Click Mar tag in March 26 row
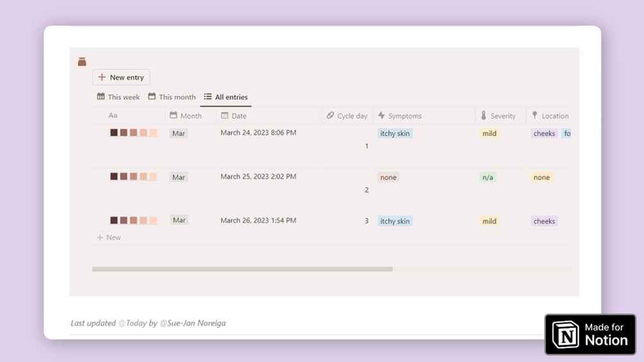This screenshot has width=644, height=362. pos(179,220)
